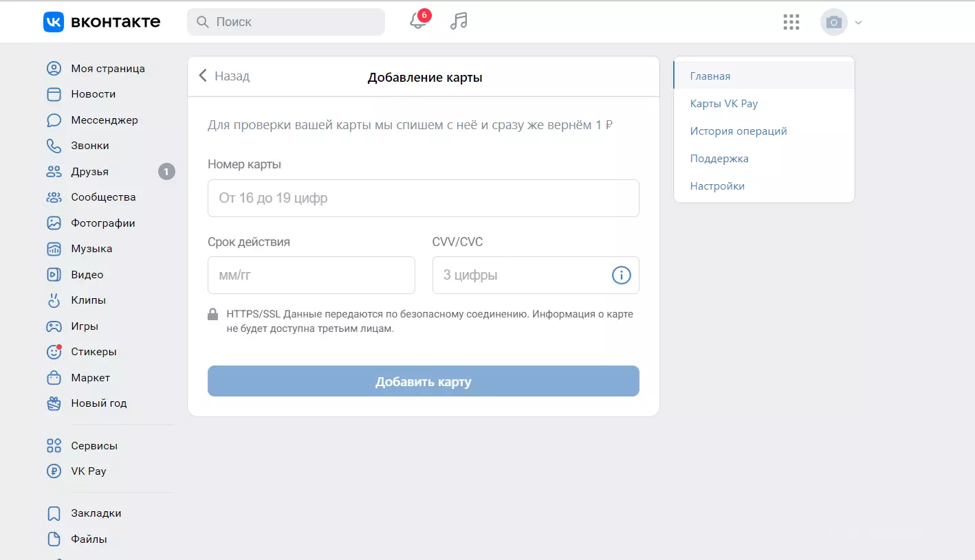Go back with the Назад link
This screenshot has height=560, width=975.
(x=224, y=76)
